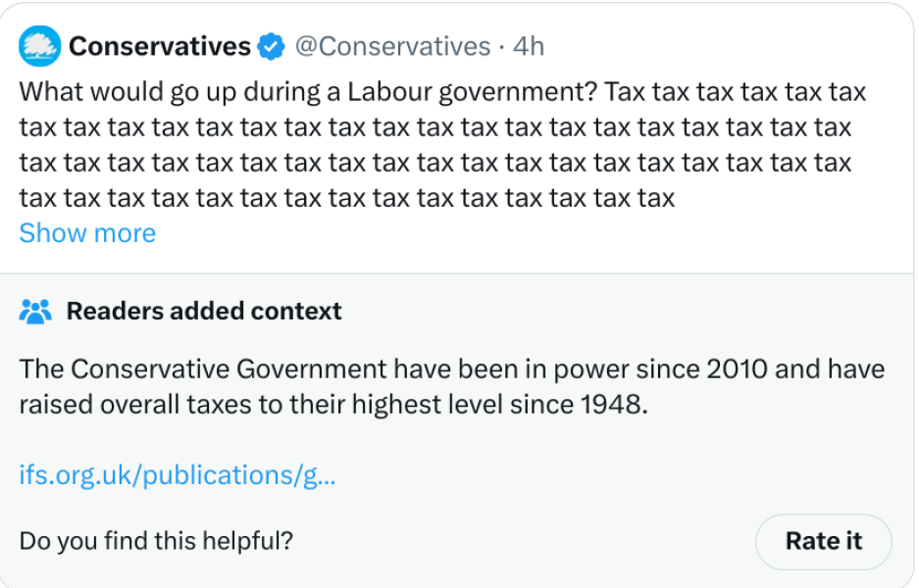This screenshot has height=588, width=919.
Task: Open the @Conservatives handle link
Action: (392, 46)
